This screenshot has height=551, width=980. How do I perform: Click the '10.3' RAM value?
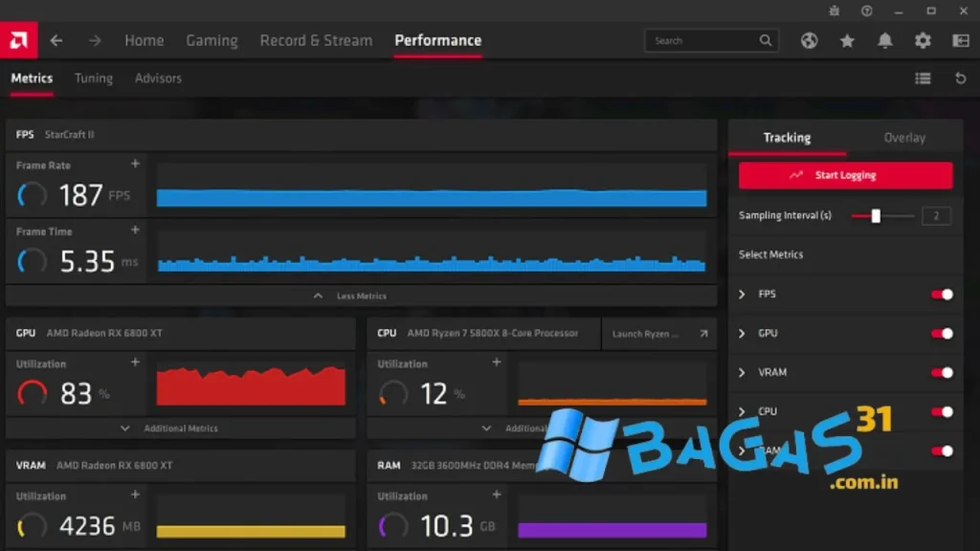447,526
